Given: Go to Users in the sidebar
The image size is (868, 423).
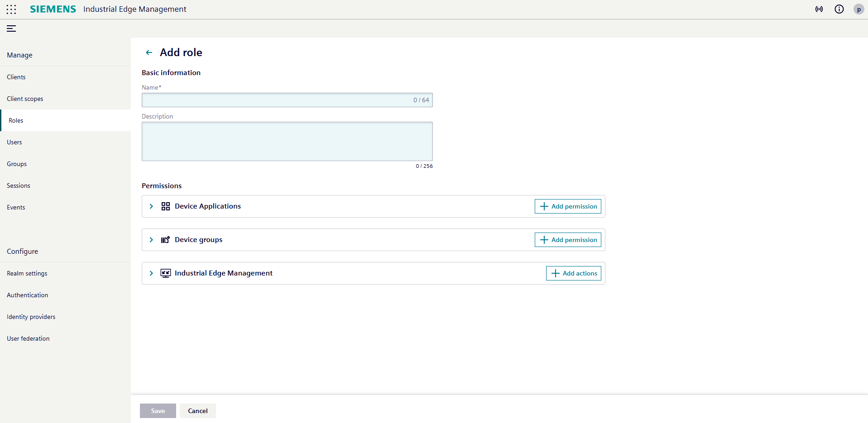Looking at the screenshot, I should click(14, 142).
